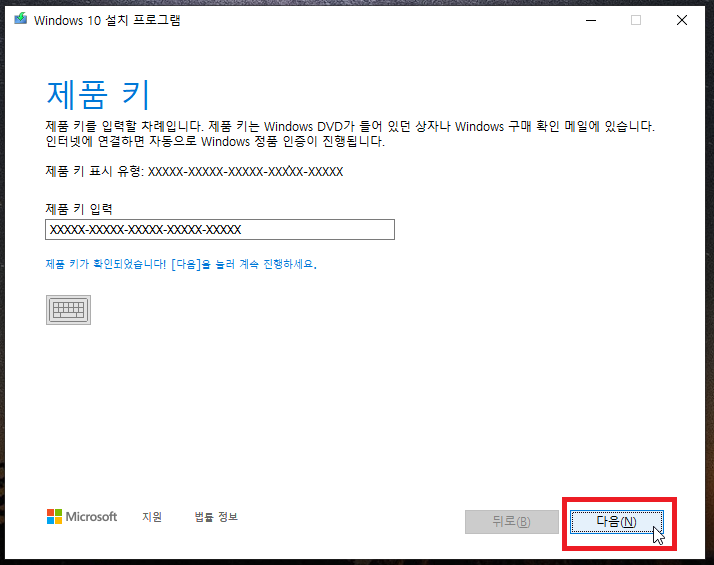This screenshot has width=714, height=565.
Task: Click the Microsoft logo
Action: click(82, 516)
